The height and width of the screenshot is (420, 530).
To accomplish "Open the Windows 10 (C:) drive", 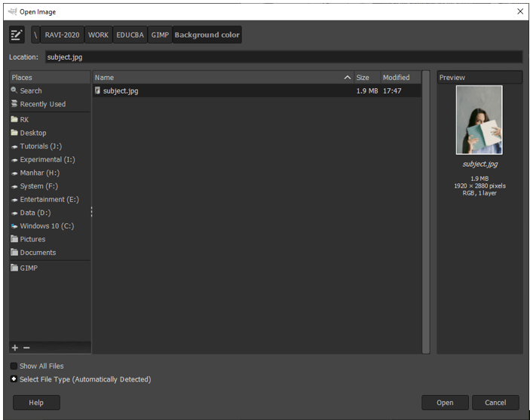I will (x=50, y=226).
